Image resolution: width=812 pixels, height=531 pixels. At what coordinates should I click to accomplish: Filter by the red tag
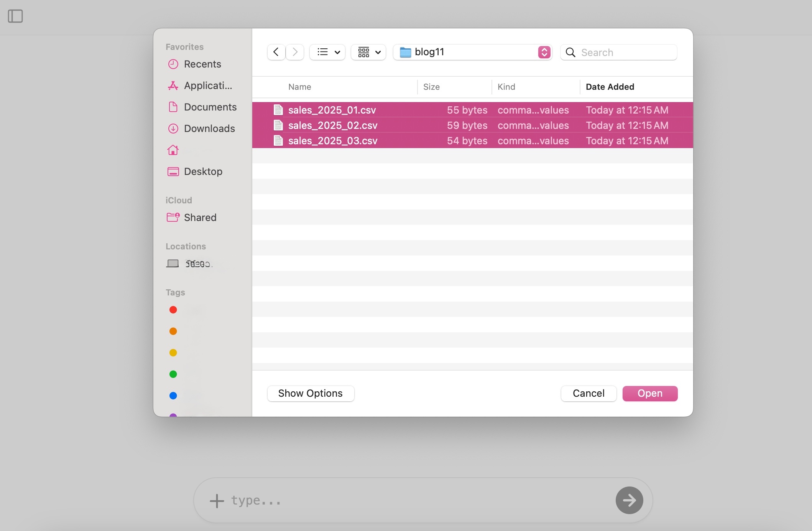coord(173,310)
